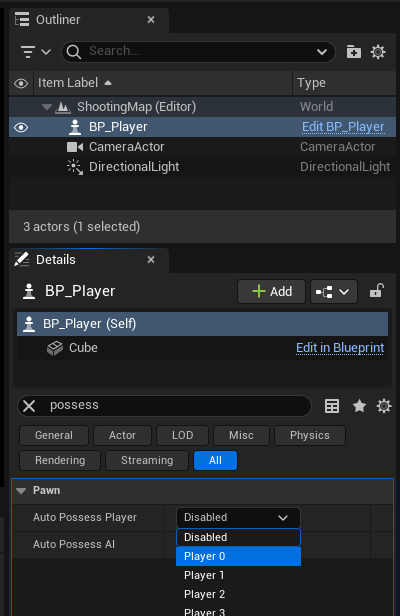Filter by Actor category
The height and width of the screenshot is (616, 400).
pyautogui.click(x=123, y=435)
